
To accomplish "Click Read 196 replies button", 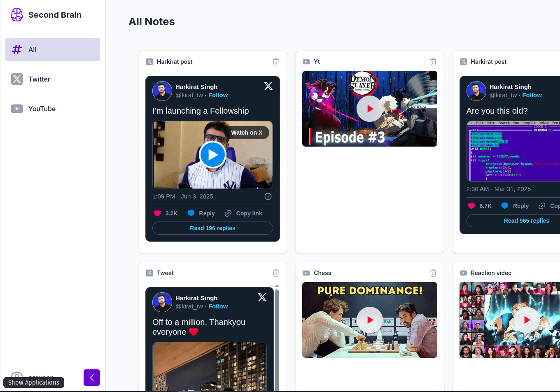I will (212, 228).
